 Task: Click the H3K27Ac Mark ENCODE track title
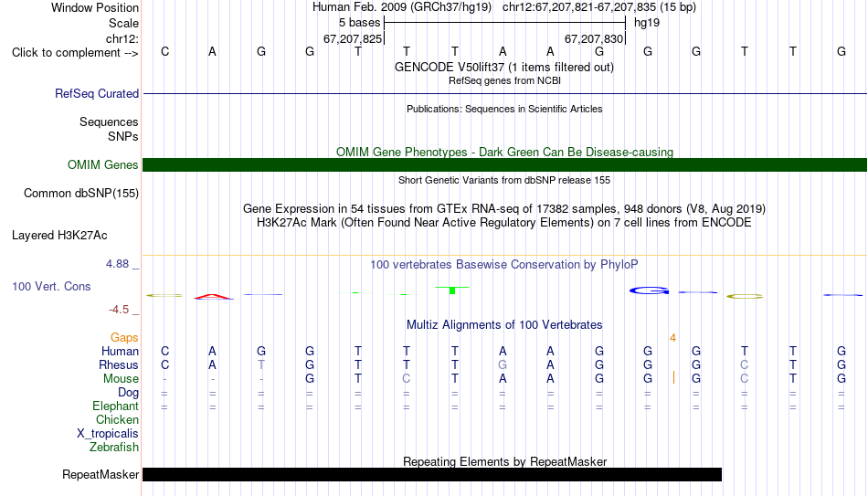[x=503, y=223]
